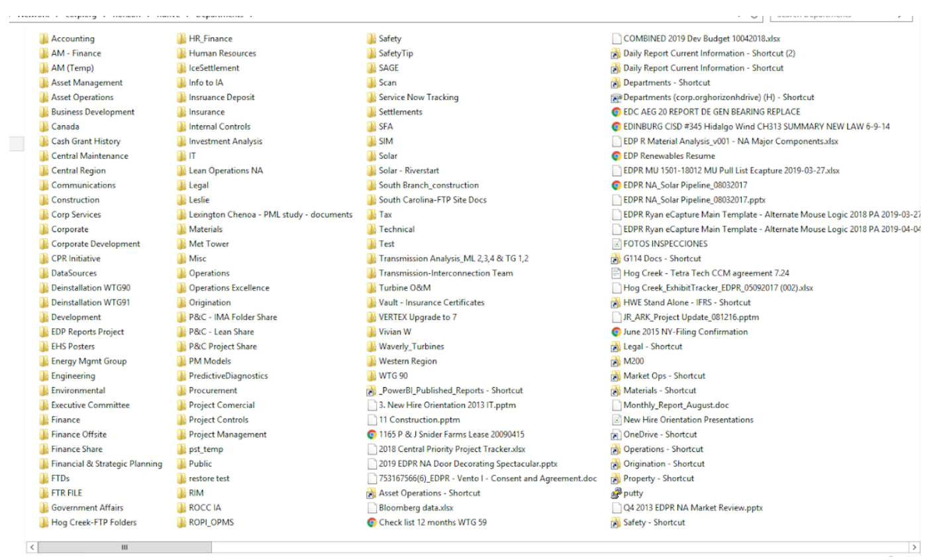The height and width of the screenshot is (560, 947).
Task: Select the Financial & Strategic Planning folder
Action: coord(106,464)
